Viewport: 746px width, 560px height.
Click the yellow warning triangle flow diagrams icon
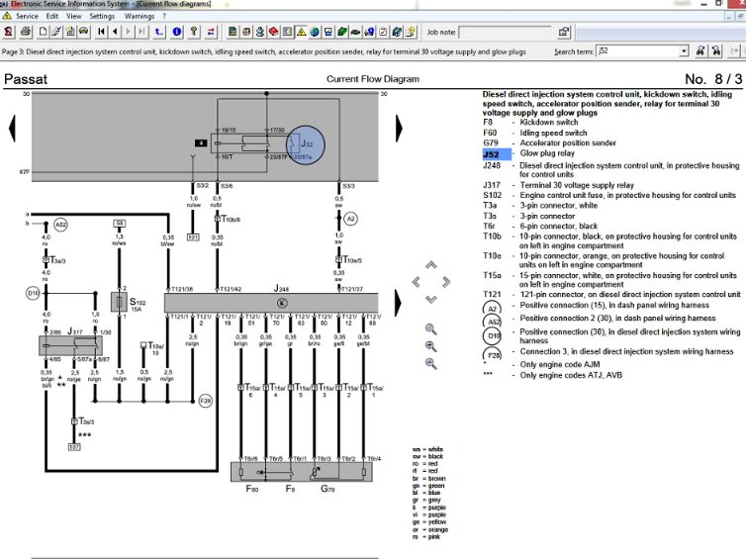(x=301, y=32)
